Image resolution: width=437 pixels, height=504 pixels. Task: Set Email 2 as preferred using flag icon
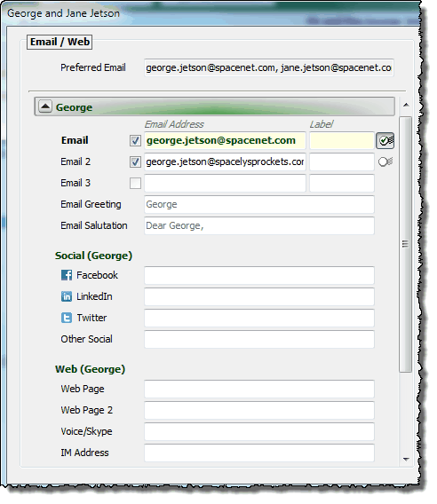click(x=385, y=161)
